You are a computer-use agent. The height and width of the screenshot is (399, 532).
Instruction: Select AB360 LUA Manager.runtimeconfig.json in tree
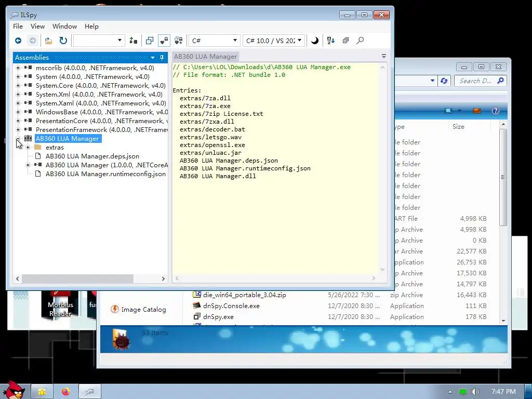tap(105, 174)
